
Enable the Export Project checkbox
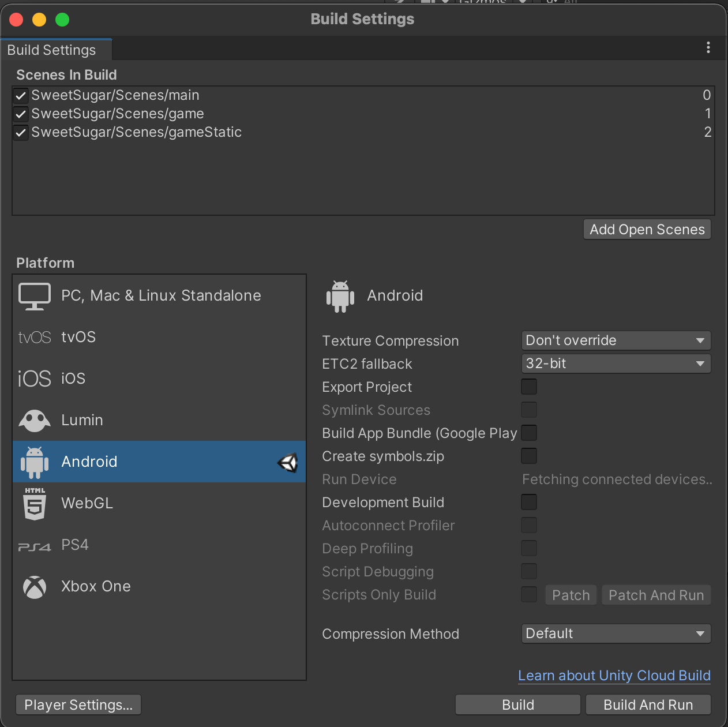[x=529, y=387]
